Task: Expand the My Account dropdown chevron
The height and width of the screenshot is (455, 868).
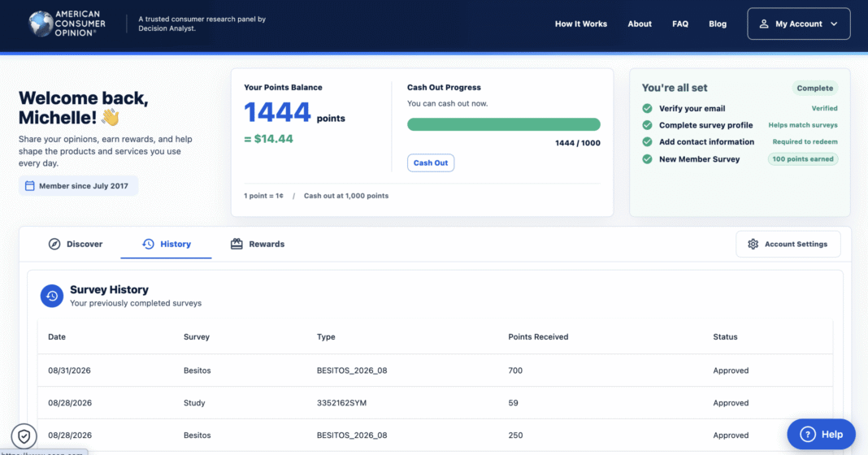Action: [x=834, y=24]
